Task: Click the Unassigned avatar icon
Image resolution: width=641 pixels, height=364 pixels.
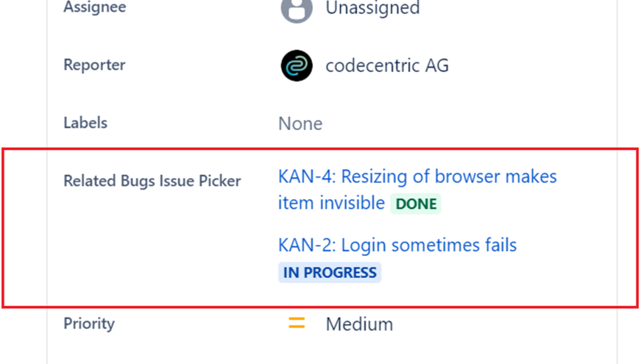Action: tap(297, 9)
